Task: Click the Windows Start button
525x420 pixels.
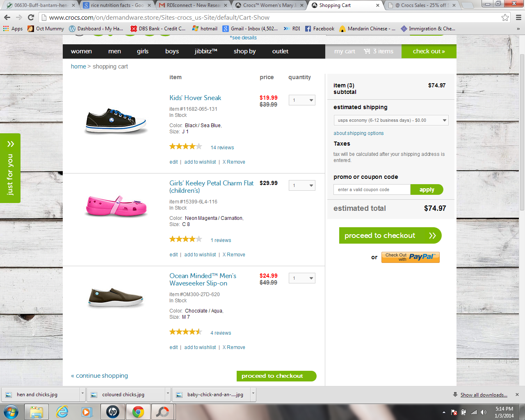Action: point(11,412)
